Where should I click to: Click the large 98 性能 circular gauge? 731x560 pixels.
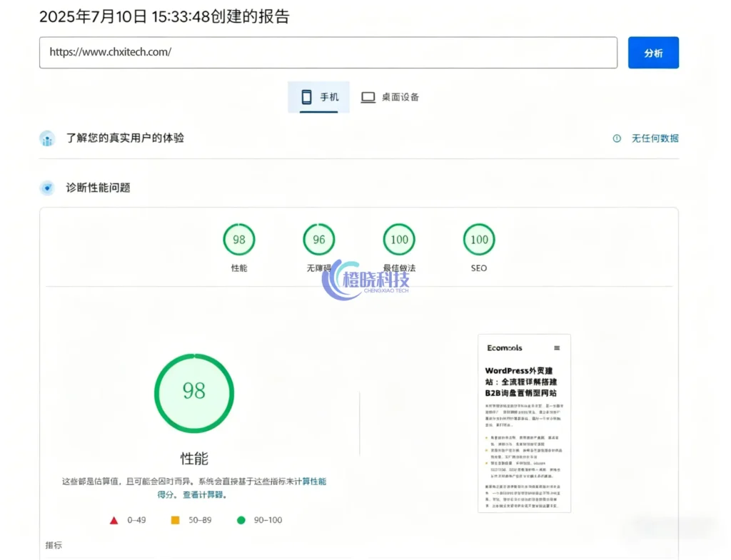coord(193,393)
